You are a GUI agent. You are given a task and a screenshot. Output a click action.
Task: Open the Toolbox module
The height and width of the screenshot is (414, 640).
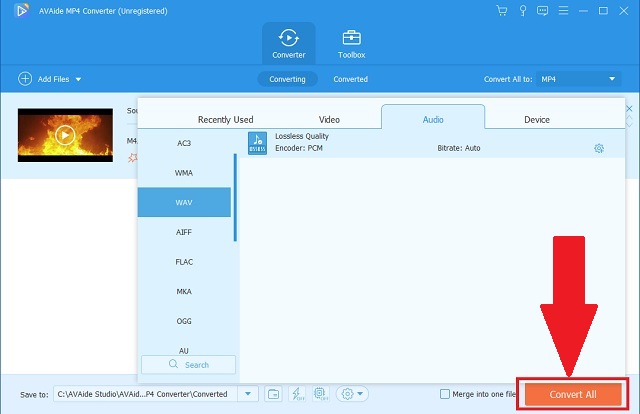click(x=351, y=44)
